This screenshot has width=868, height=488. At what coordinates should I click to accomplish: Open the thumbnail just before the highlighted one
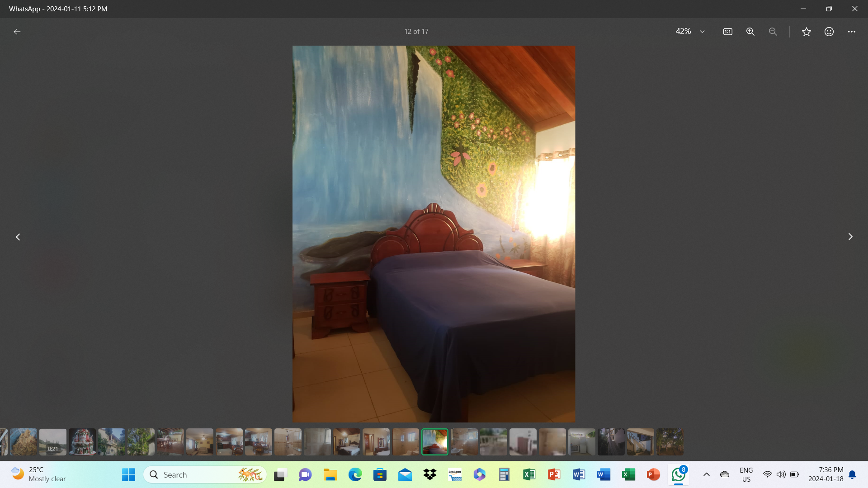(x=406, y=442)
